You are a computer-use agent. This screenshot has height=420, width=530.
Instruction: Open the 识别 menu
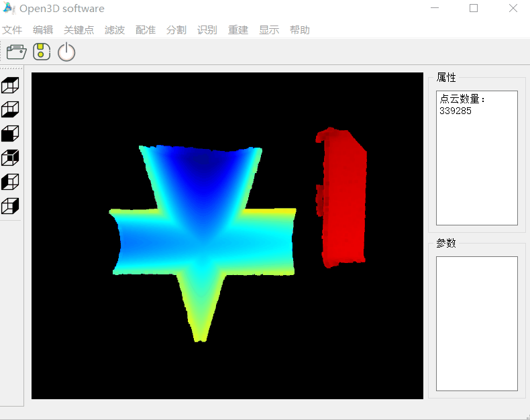coord(207,30)
